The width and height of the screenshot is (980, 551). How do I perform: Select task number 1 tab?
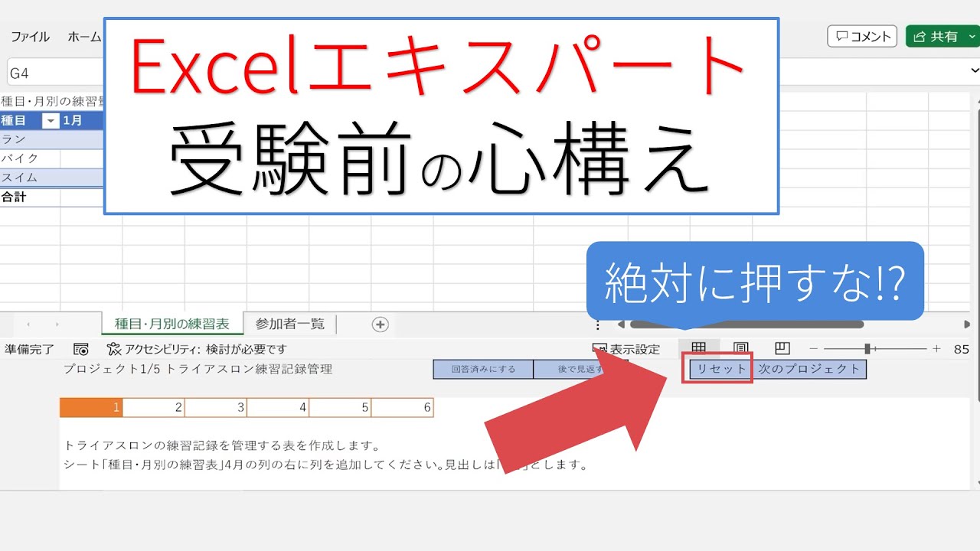91,408
